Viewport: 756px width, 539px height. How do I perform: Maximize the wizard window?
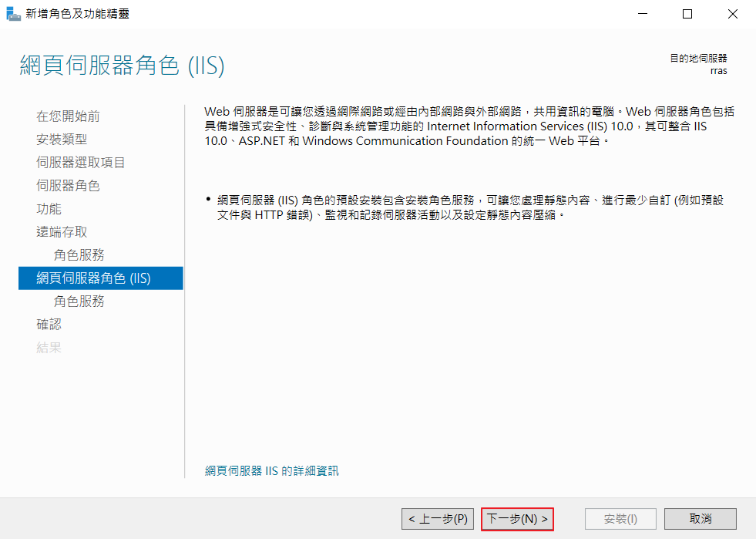tap(687, 14)
